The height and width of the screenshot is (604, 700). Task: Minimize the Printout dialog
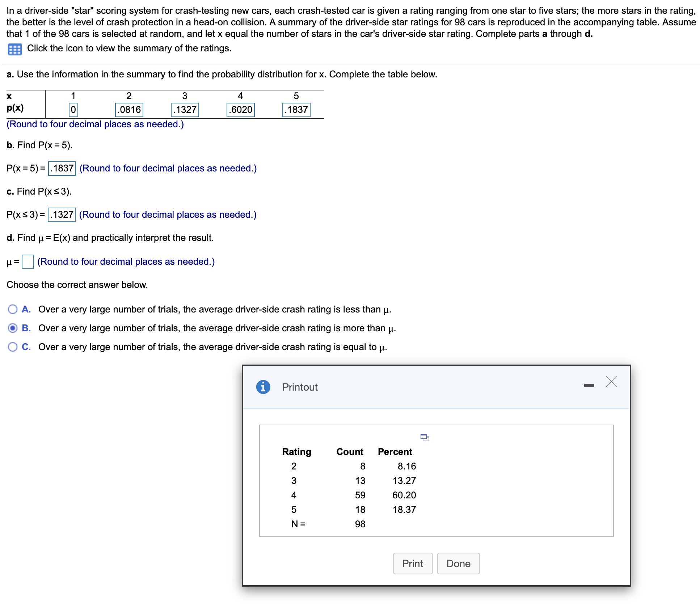589,385
